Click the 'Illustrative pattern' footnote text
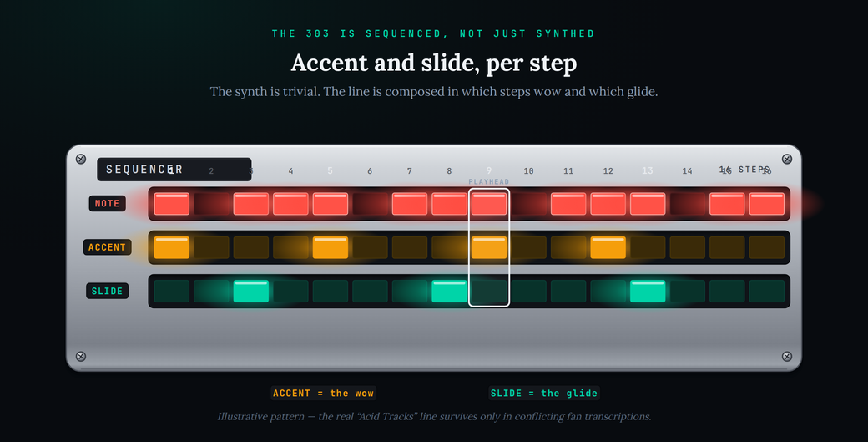The width and height of the screenshot is (868, 442). 434,417
